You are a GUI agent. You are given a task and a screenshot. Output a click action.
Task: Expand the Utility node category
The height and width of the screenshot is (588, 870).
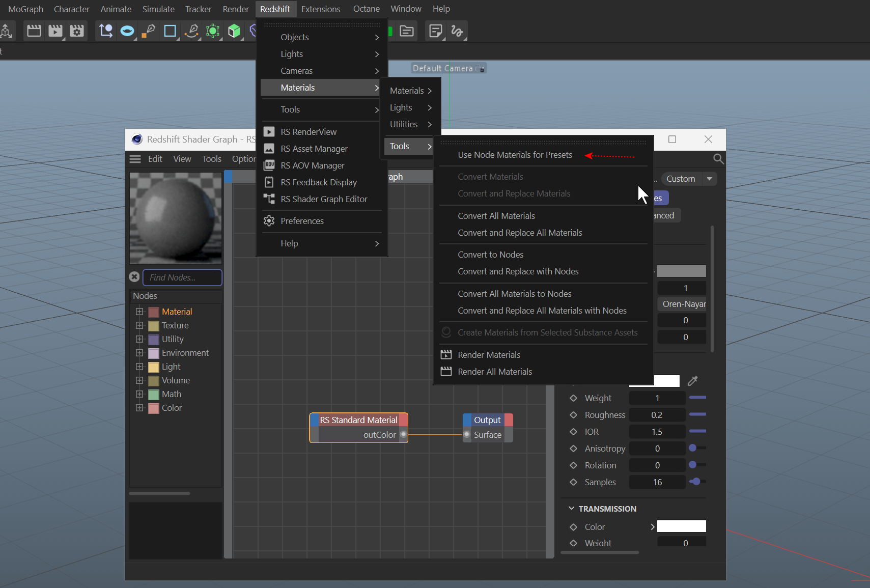(x=139, y=339)
